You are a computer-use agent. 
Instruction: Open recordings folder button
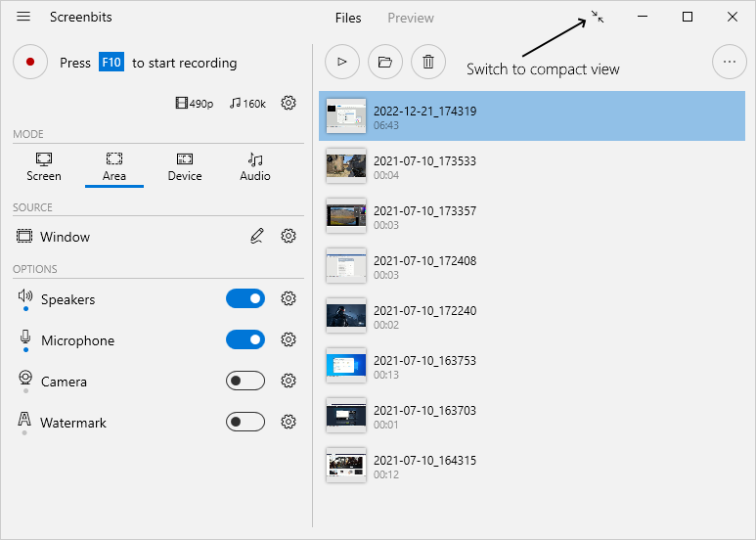(x=385, y=62)
